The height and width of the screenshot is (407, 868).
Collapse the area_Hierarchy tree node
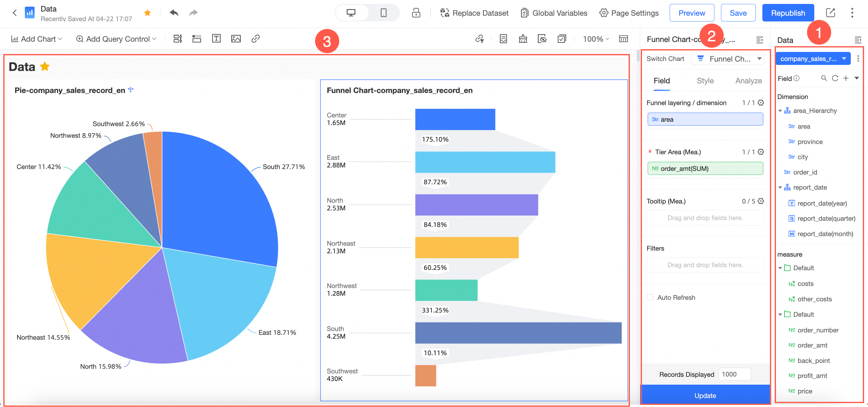(780, 111)
